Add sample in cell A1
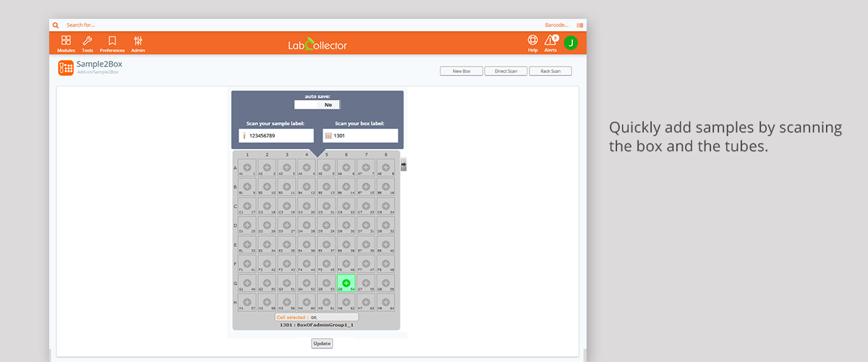 247,168
